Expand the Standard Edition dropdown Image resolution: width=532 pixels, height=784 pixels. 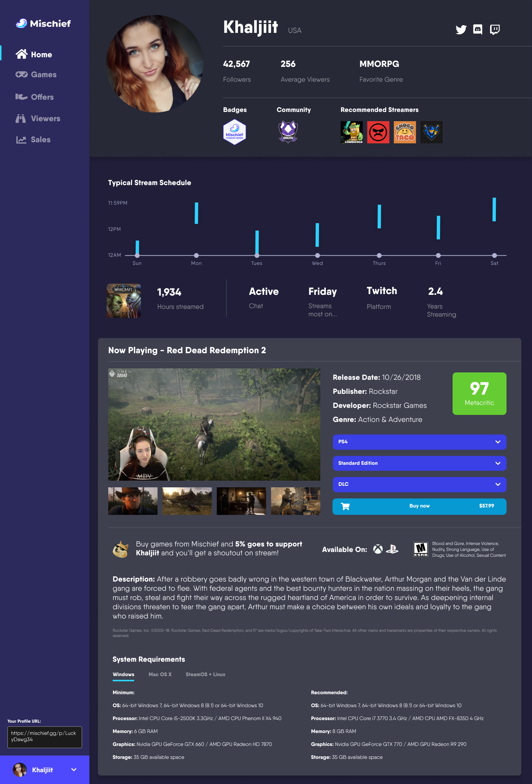tap(419, 463)
